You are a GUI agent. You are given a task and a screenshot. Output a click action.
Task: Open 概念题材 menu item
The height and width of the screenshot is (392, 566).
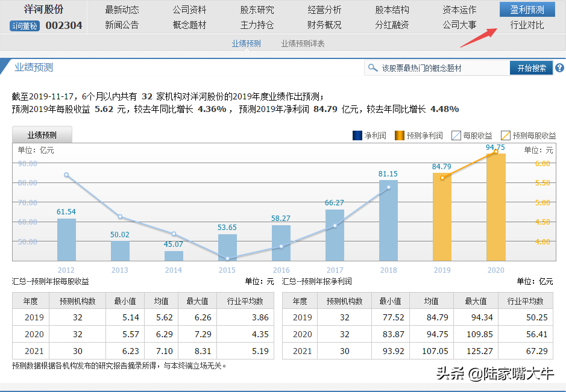pyautogui.click(x=189, y=25)
